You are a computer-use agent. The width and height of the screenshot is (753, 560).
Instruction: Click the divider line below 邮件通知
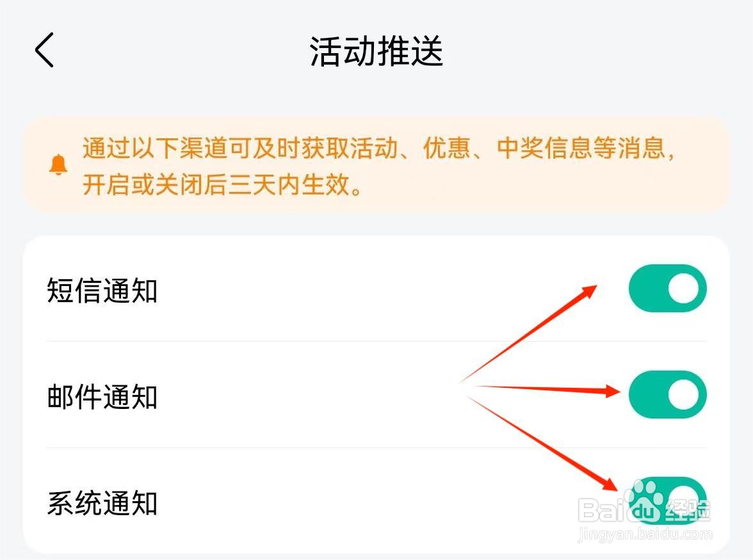[376, 447]
